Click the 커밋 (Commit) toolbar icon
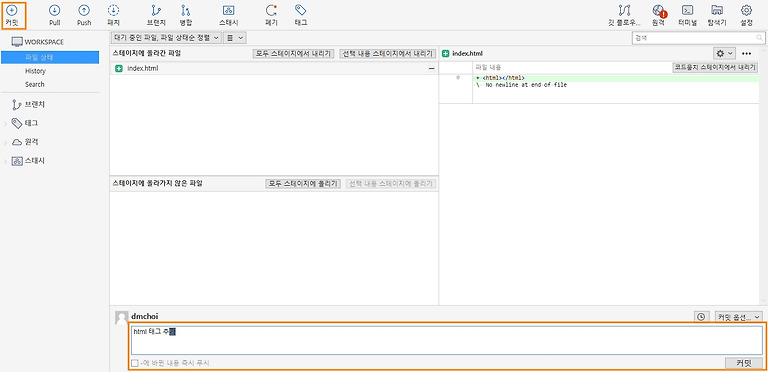768x372 pixels. coord(12,15)
